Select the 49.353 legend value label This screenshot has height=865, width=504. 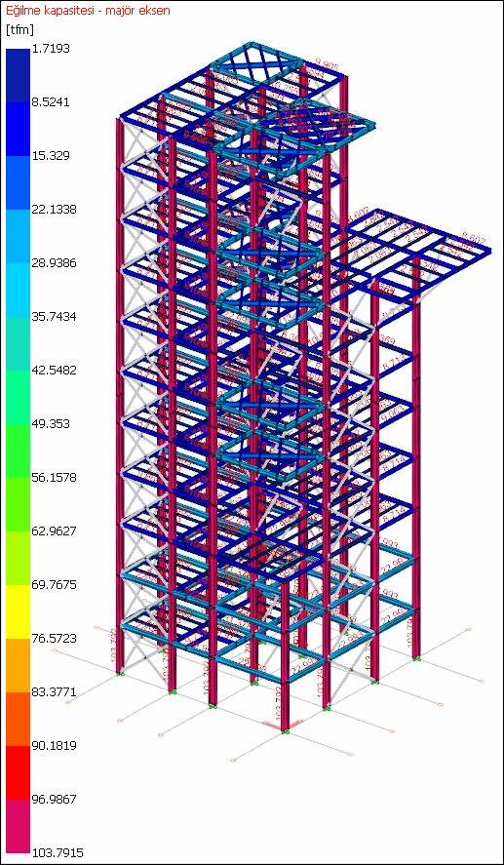coord(52,423)
